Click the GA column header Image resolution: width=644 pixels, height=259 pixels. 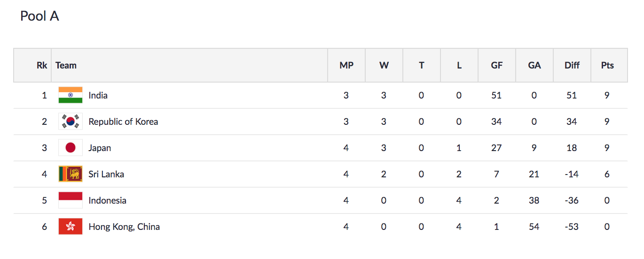pyautogui.click(x=534, y=65)
